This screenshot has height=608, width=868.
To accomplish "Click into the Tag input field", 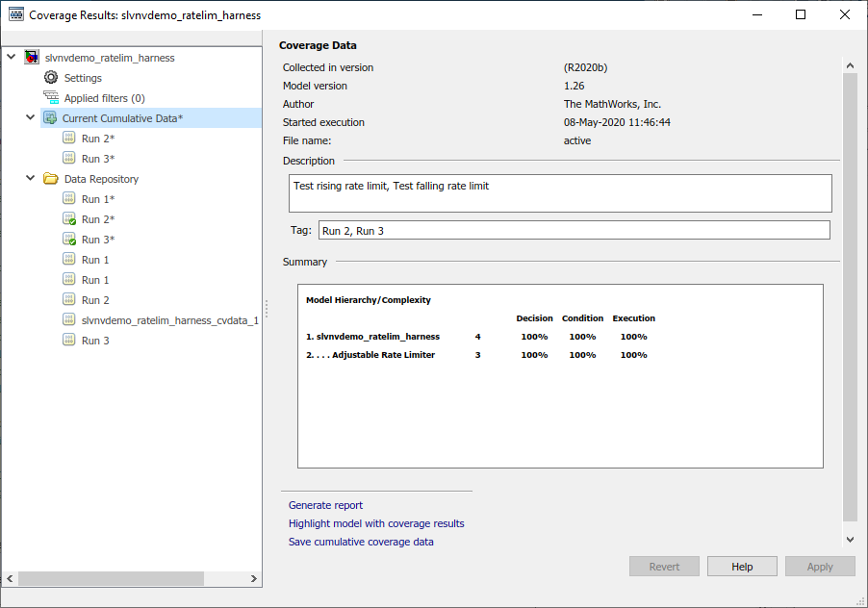I will [573, 230].
